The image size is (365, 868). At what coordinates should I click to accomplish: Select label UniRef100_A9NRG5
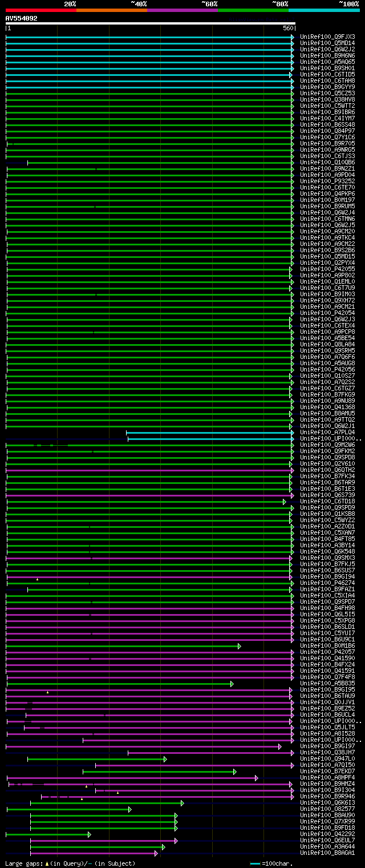[327, 150]
